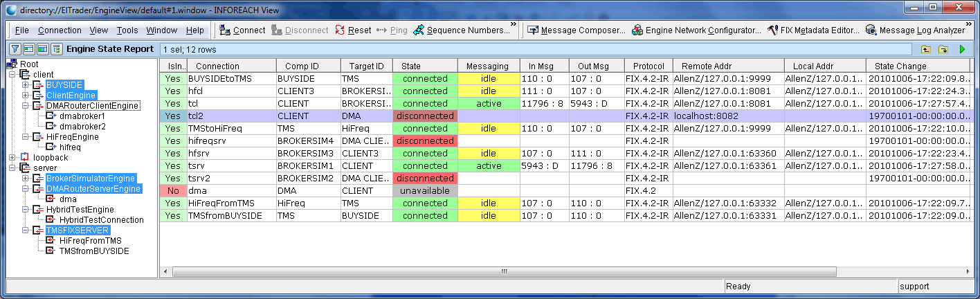Launch the Message Composer
980x299 pixels.
576,30
